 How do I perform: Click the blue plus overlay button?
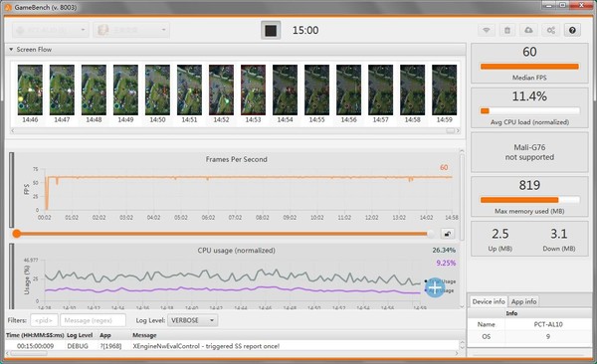(435, 287)
